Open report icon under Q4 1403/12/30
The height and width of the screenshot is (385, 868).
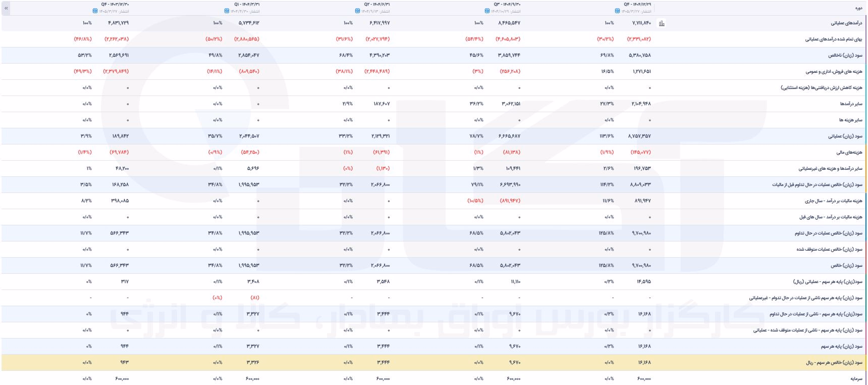coord(95,11)
